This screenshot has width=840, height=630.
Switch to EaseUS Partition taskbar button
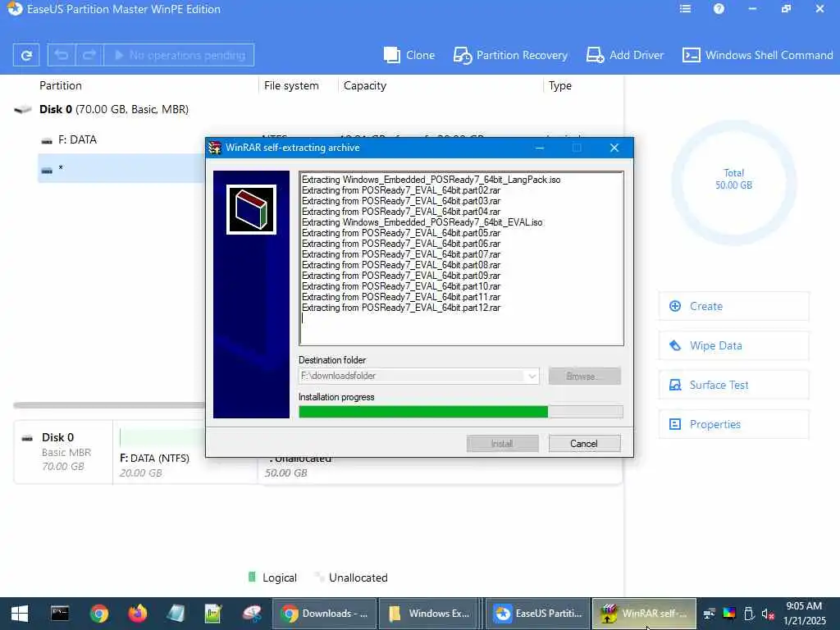[538, 614]
